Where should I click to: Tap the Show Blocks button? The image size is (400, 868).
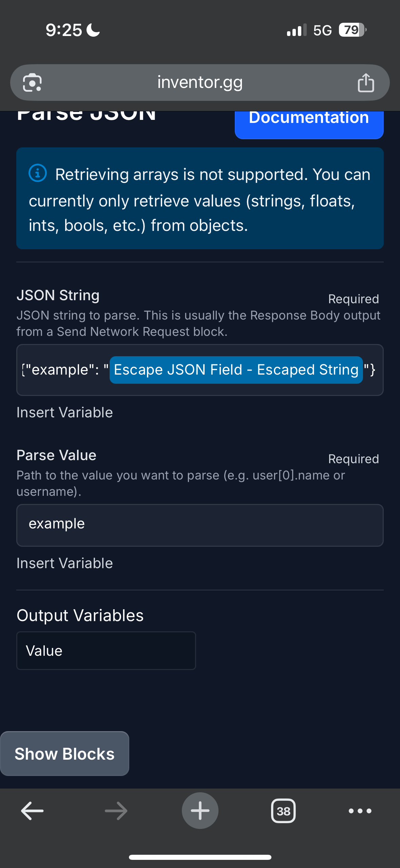pyautogui.click(x=64, y=754)
